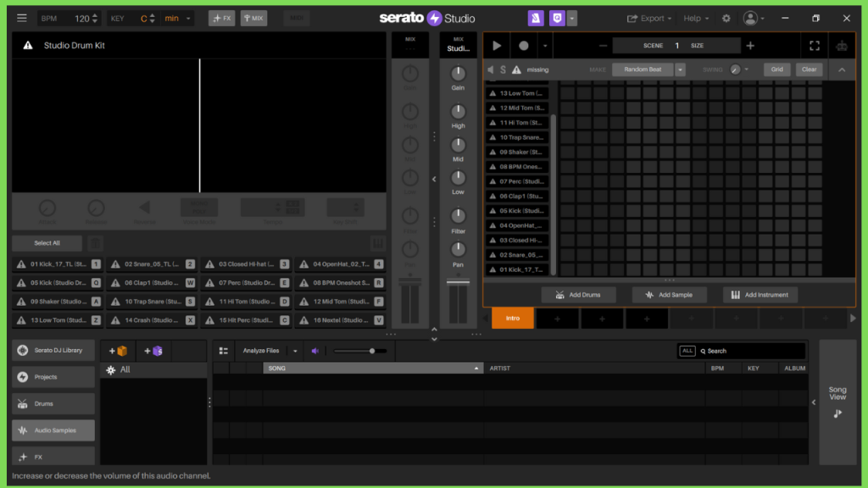Click the purple Serato sample icon in header

click(x=536, y=19)
